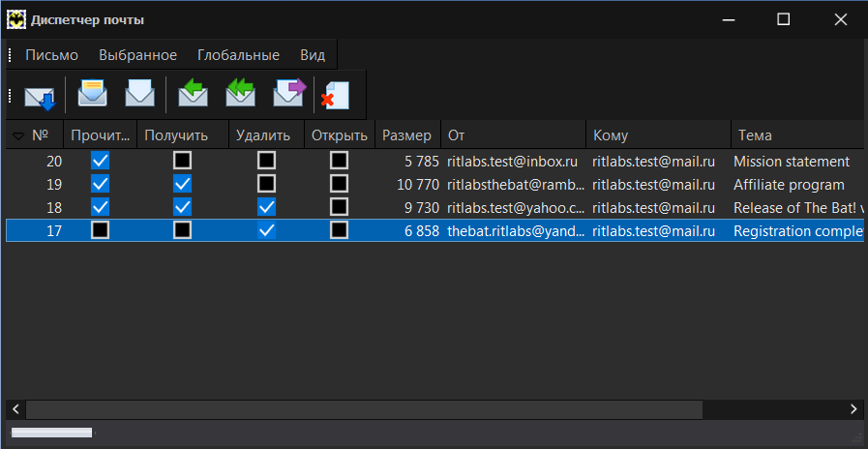868x449 pixels.
Task: Uncheck Получить checkbox for message 19
Action: pyautogui.click(x=182, y=184)
